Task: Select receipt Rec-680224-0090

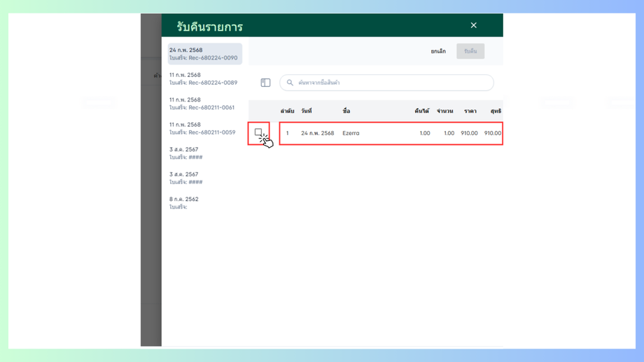Action: pyautogui.click(x=205, y=54)
